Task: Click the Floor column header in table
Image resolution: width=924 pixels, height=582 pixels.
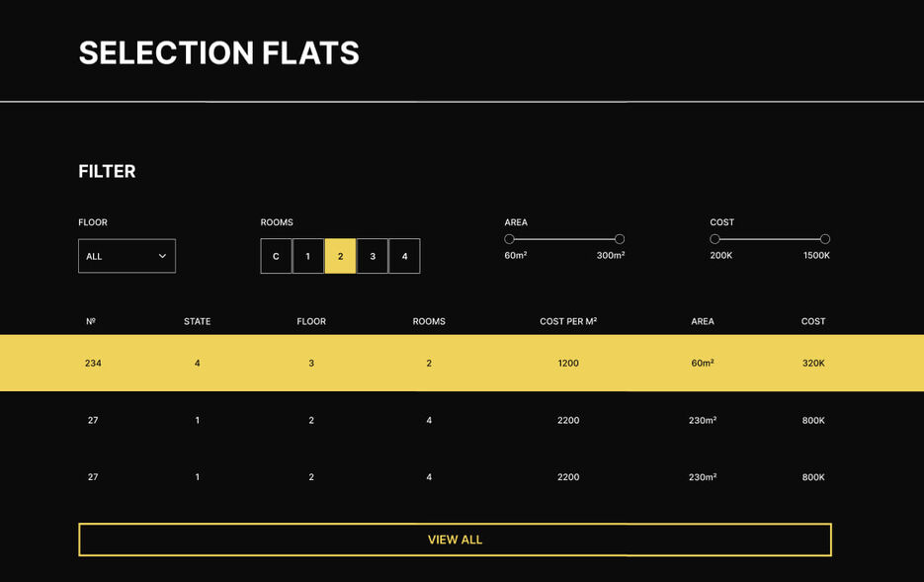Action: click(x=311, y=321)
